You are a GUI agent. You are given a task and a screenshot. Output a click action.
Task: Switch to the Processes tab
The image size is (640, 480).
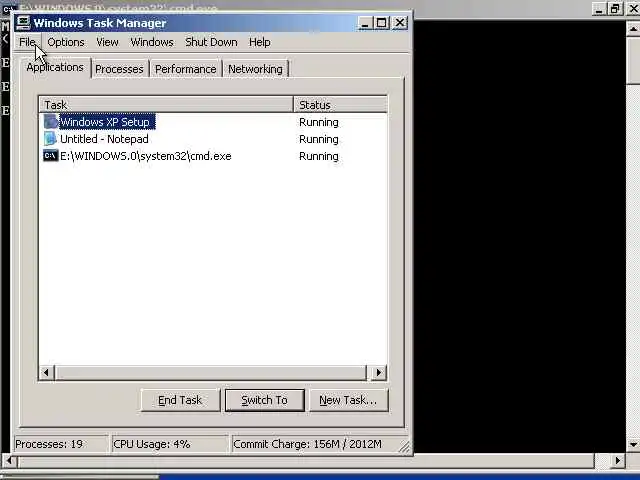pyautogui.click(x=119, y=69)
